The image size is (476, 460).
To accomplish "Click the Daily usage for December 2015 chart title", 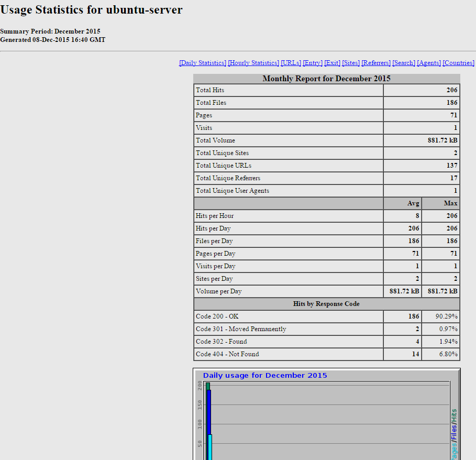I will click(x=265, y=376).
